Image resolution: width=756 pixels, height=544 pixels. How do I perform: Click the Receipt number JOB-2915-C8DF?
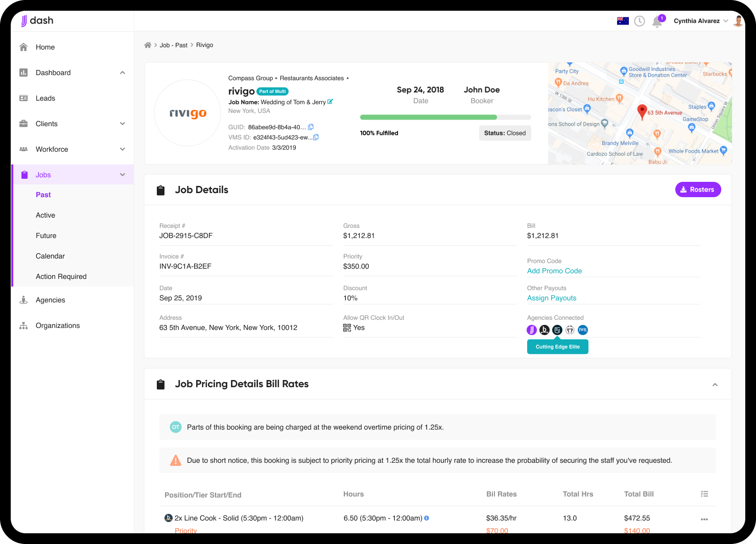[186, 235]
